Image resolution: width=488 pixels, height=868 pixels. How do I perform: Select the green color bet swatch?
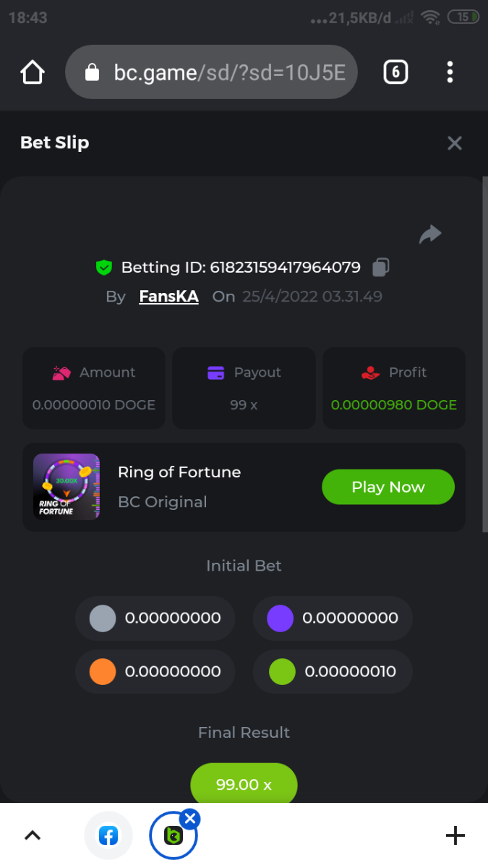click(282, 671)
